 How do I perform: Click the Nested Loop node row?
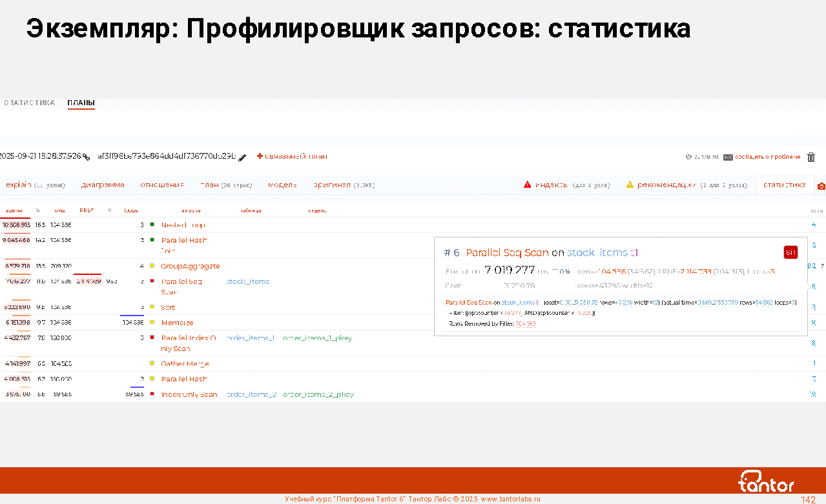tap(183, 225)
